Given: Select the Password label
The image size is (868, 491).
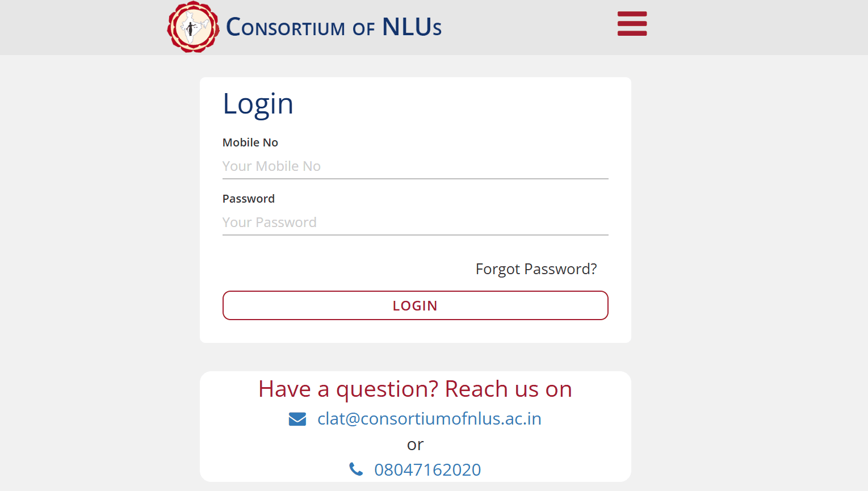Looking at the screenshot, I should pyautogui.click(x=249, y=199).
